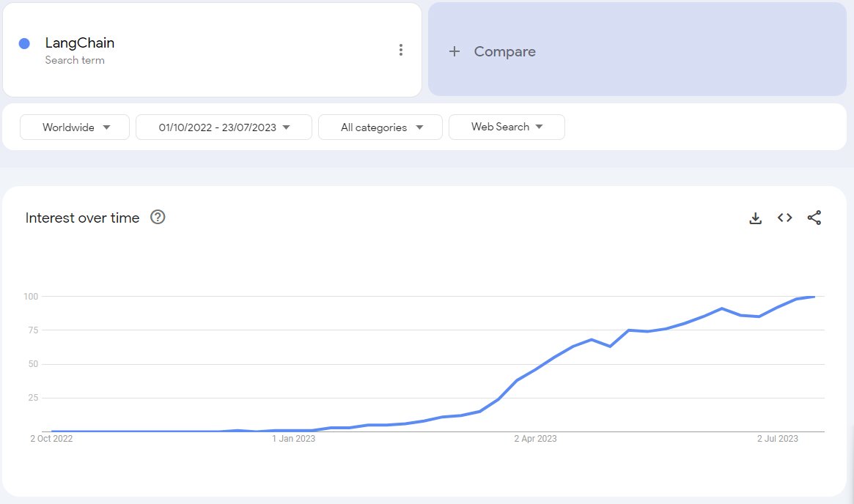Edit the LangChain search term

(x=79, y=42)
